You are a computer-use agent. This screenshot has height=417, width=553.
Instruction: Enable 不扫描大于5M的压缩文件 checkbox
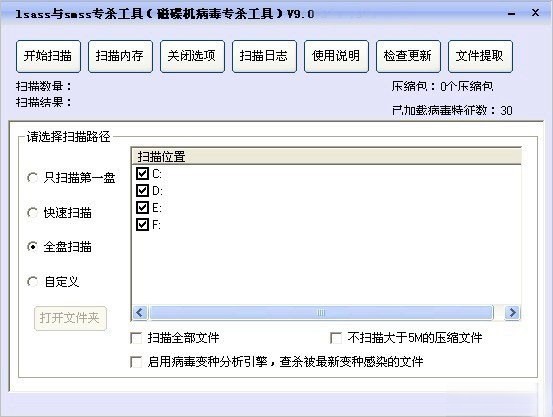pyautogui.click(x=336, y=338)
